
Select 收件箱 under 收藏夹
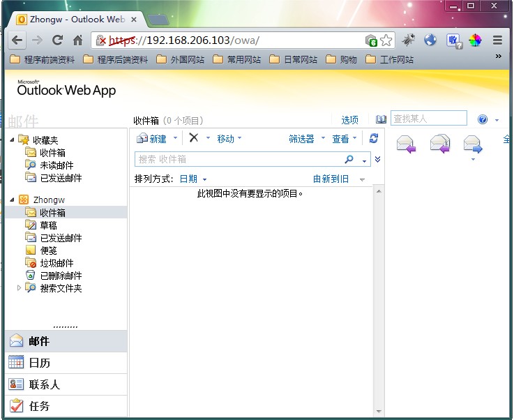(45, 153)
